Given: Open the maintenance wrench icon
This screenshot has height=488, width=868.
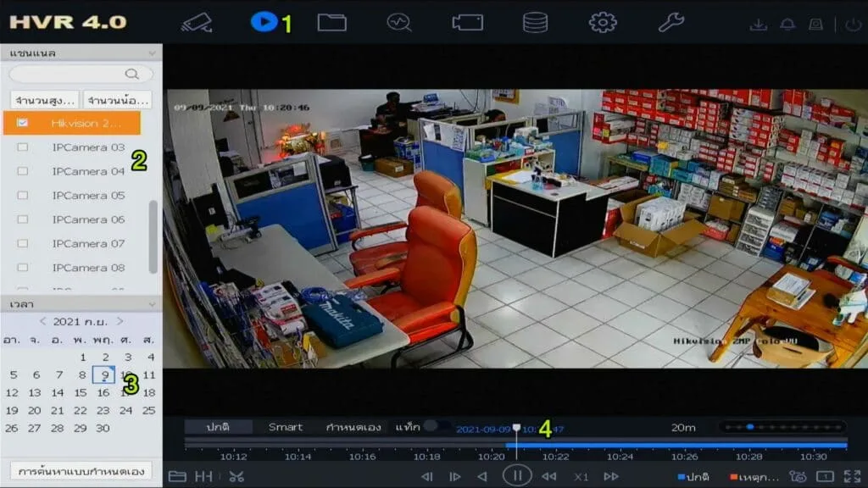Looking at the screenshot, I should [670, 22].
